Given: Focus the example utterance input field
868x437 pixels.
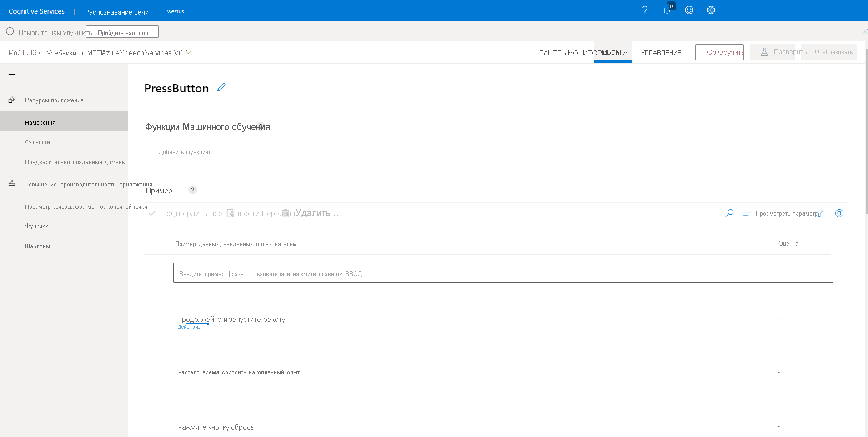Looking at the screenshot, I should [x=503, y=273].
